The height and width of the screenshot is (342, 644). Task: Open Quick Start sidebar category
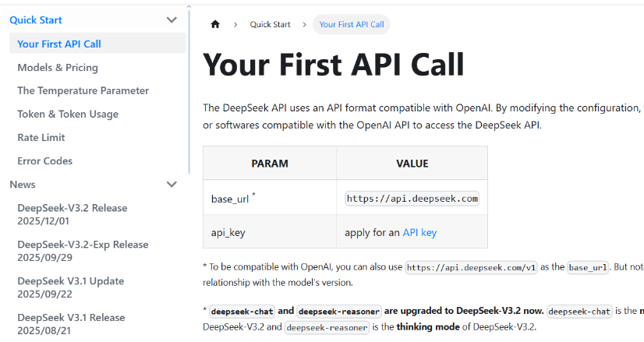(x=36, y=20)
